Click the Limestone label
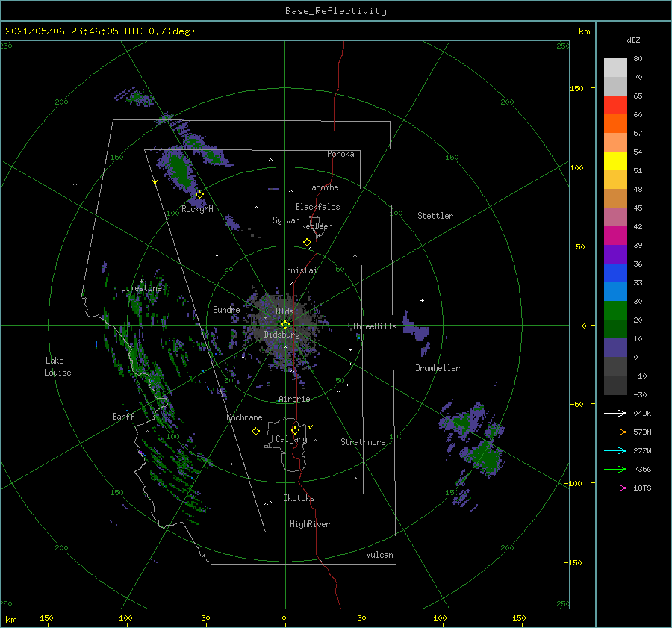This screenshot has width=672, height=628. [141, 288]
